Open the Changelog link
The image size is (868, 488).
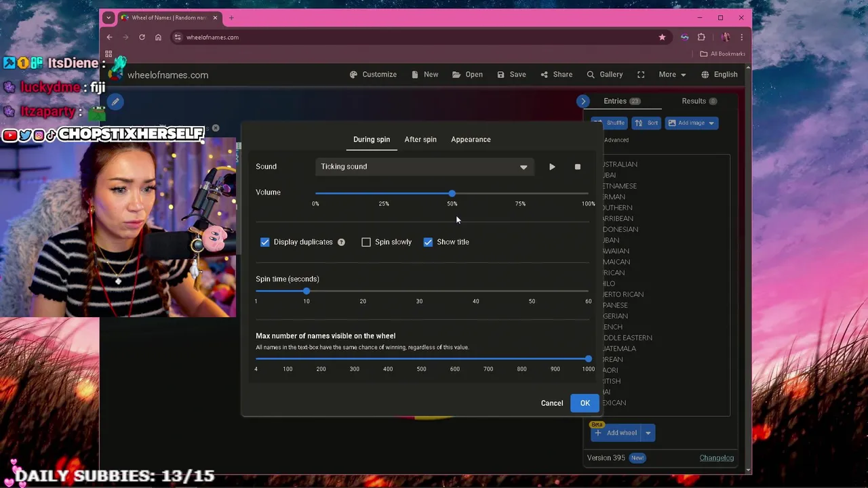[717, 458]
